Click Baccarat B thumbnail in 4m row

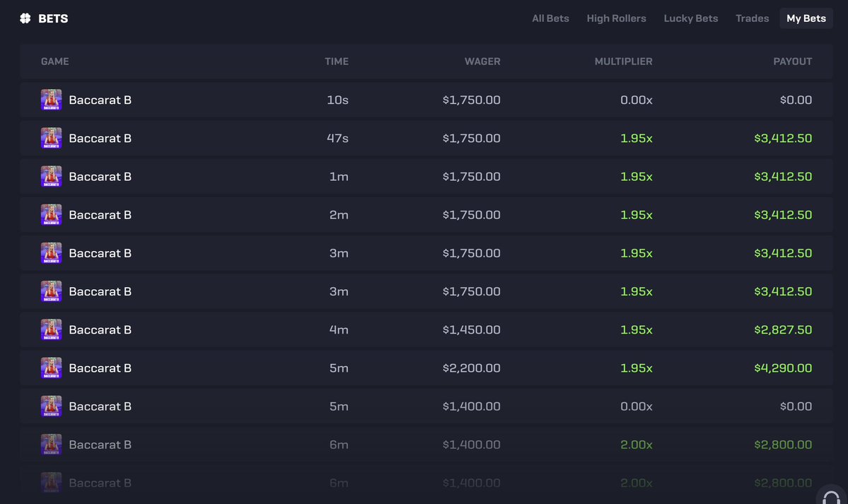coord(52,330)
